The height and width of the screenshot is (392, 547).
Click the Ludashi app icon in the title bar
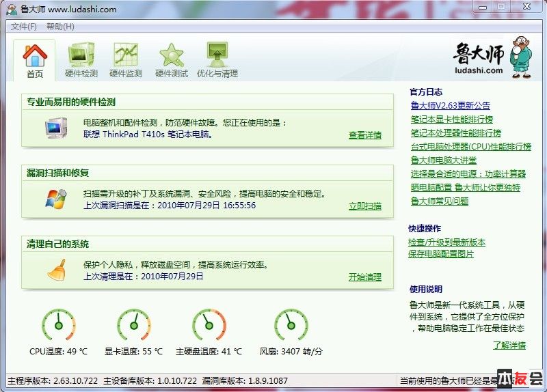pos(12,10)
